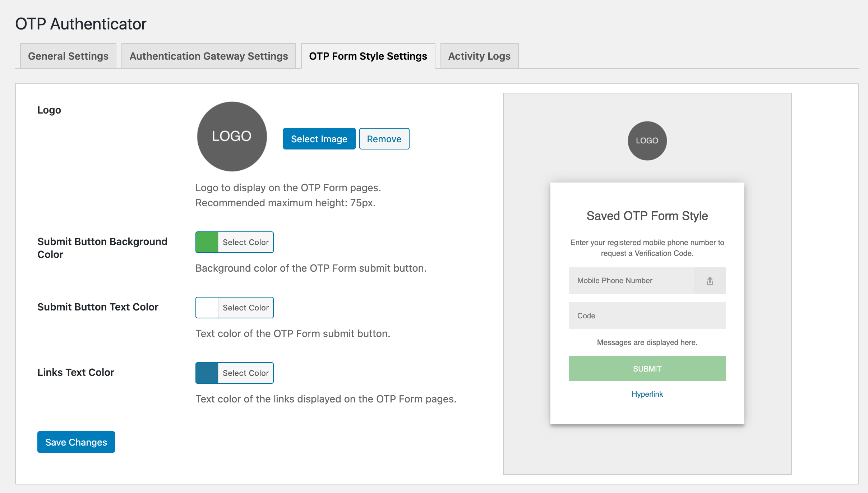Click the Select Image button for logo

pyautogui.click(x=319, y=138)
